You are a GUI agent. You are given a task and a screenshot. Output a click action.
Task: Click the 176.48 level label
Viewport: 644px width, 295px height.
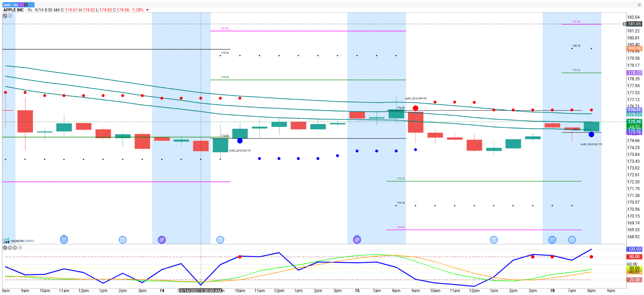click(x=401, y=108)
